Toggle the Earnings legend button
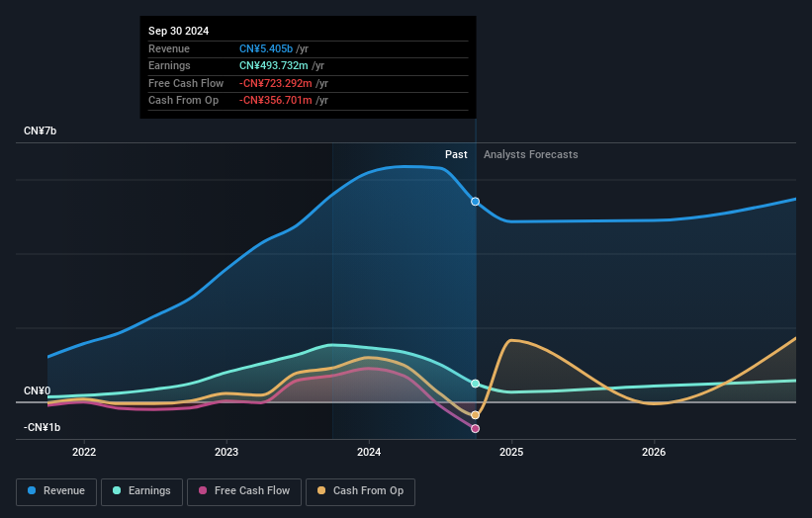 [x=141, y=491]
